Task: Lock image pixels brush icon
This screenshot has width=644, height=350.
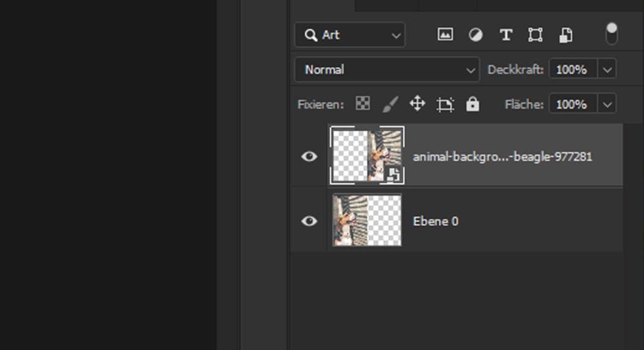Action: pos(390,104)
